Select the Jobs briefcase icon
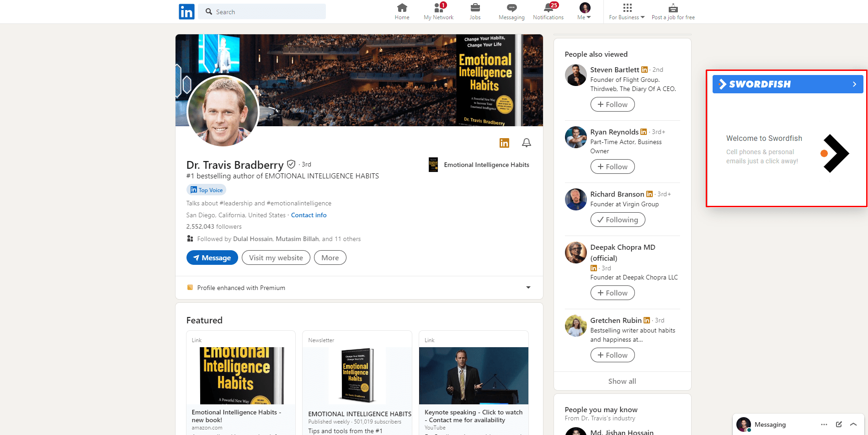 click(475, 8)
